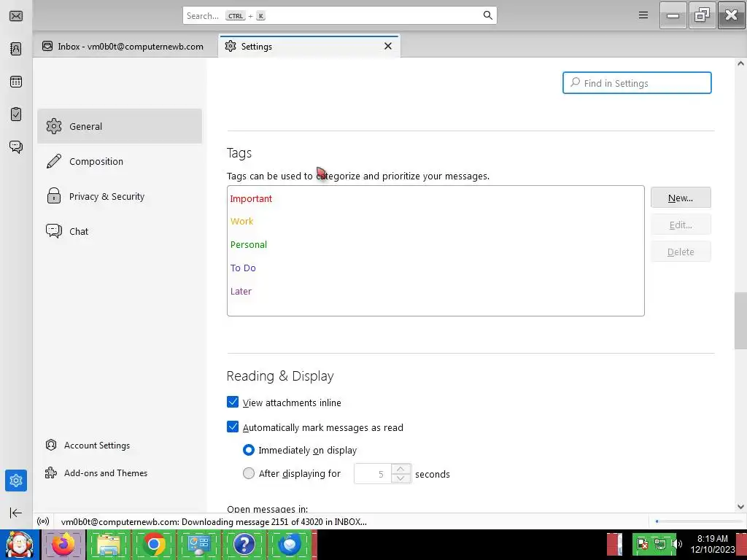
Task: Click the clock showing 8:19 AM
Action: 712,539
